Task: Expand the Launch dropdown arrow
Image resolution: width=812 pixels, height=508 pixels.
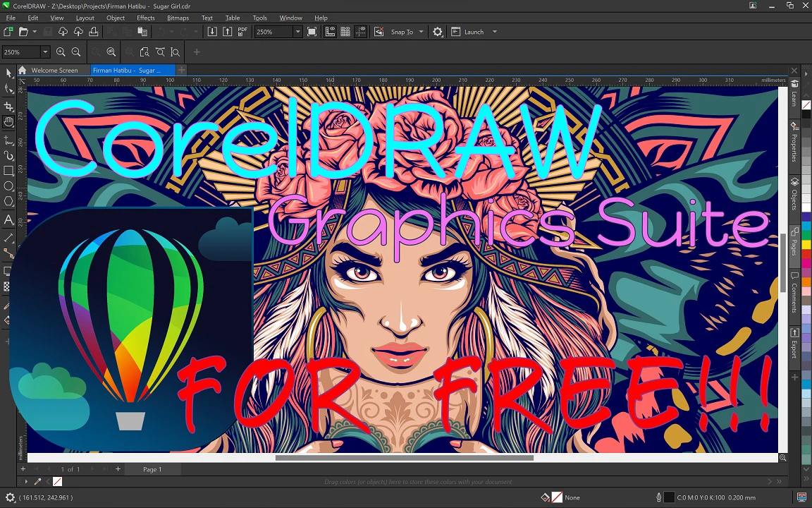Action: (495, 32)
